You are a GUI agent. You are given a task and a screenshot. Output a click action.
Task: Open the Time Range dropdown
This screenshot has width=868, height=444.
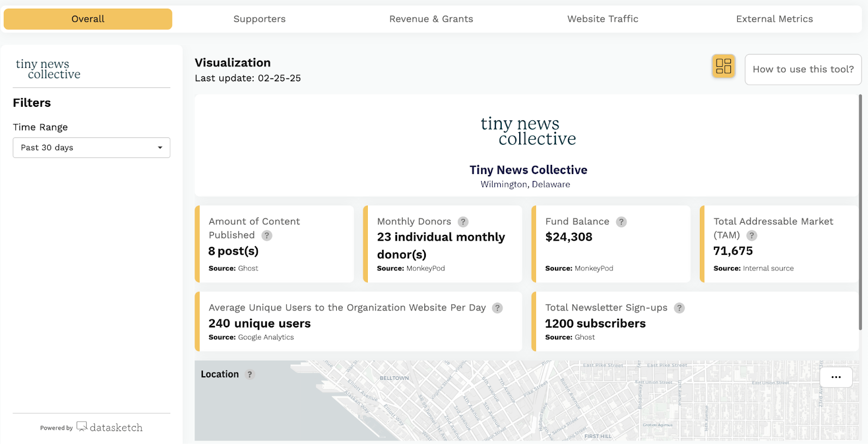click(x=92, y=147)
